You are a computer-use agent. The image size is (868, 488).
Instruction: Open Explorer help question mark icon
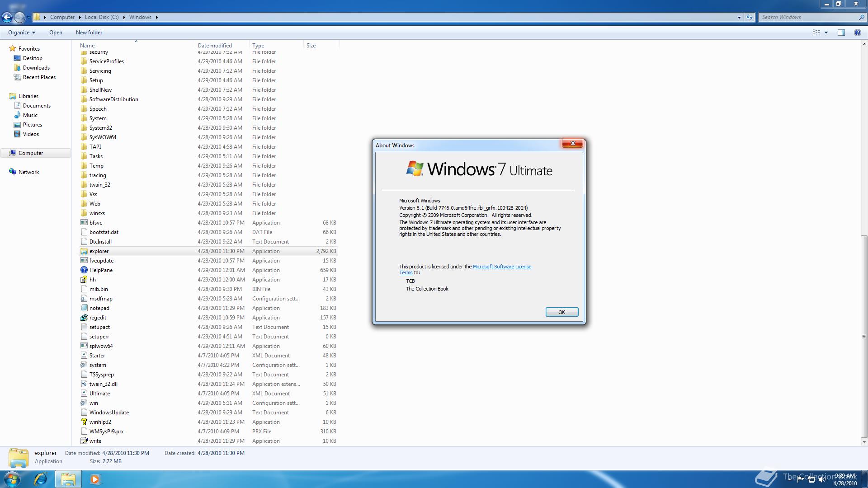[857, 33]
